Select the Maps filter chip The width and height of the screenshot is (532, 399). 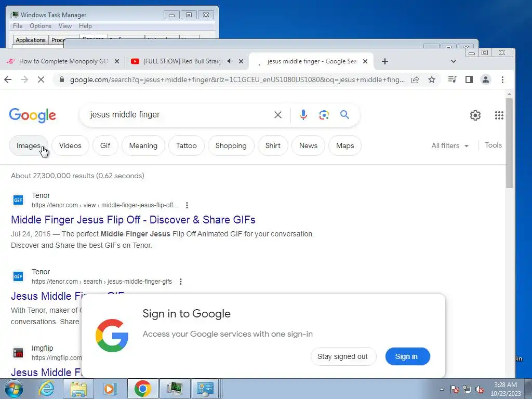coord(345,145)
